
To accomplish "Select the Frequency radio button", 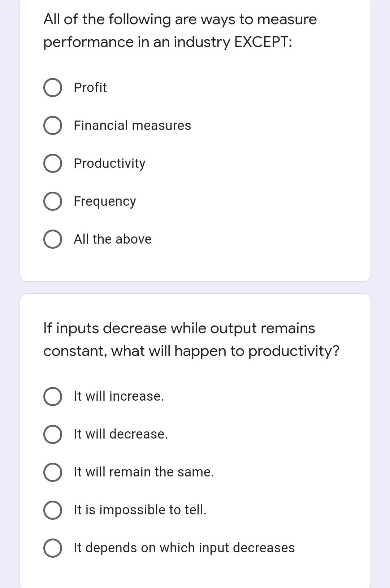I will tap(52, 201).
